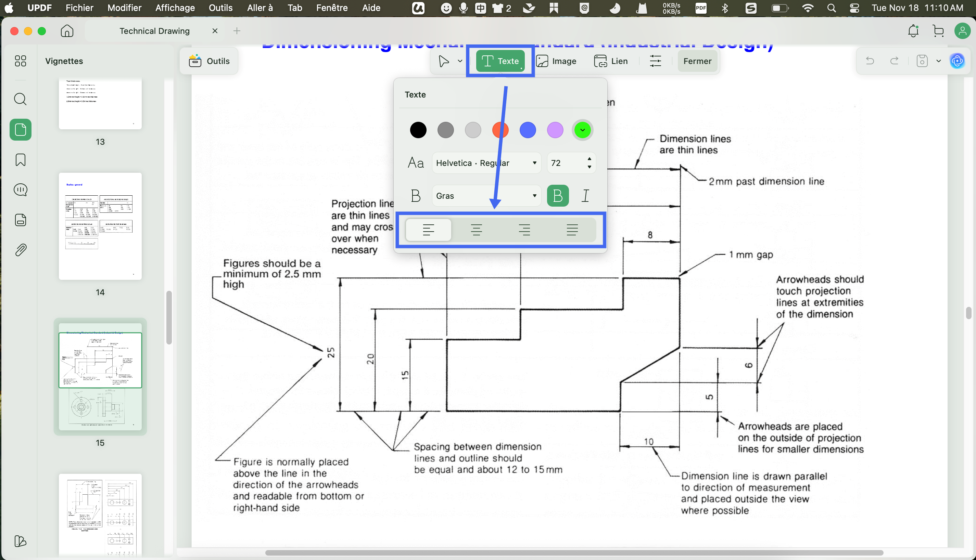The height and width of the screenshot is (560, 976).
Task: Toggle italic text formatting
Action: click(585, 196)
